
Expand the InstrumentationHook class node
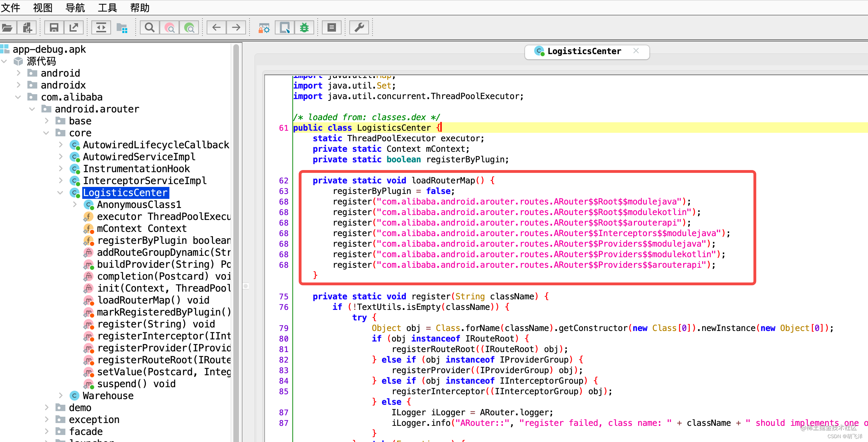pyautogui.click(x=60, y=169)
